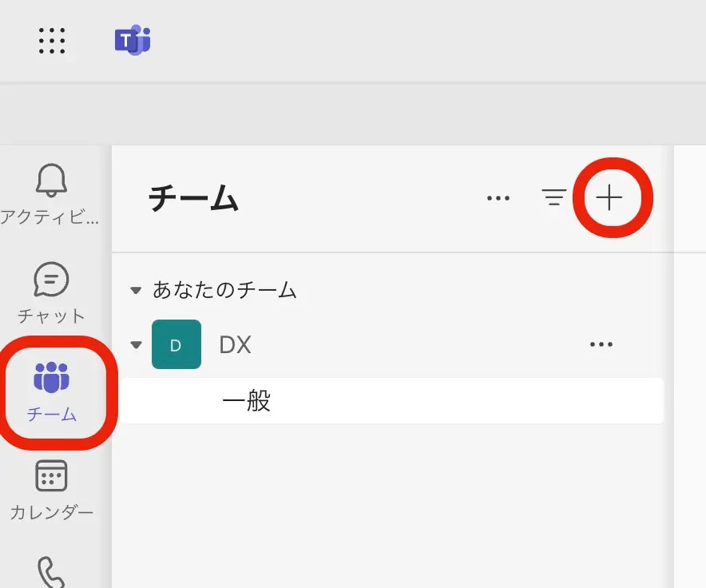Open the 一般 channel
706x588 pixels.
pos(247,401)
